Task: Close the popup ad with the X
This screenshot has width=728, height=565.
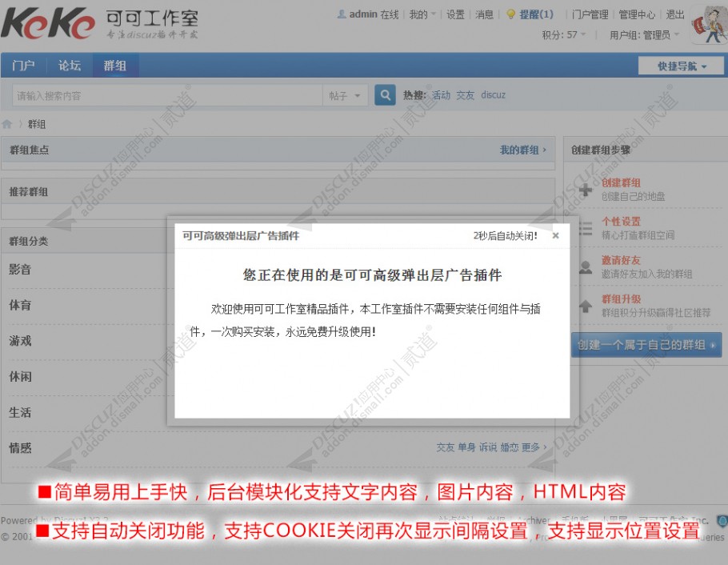Action: click(555, 236)
